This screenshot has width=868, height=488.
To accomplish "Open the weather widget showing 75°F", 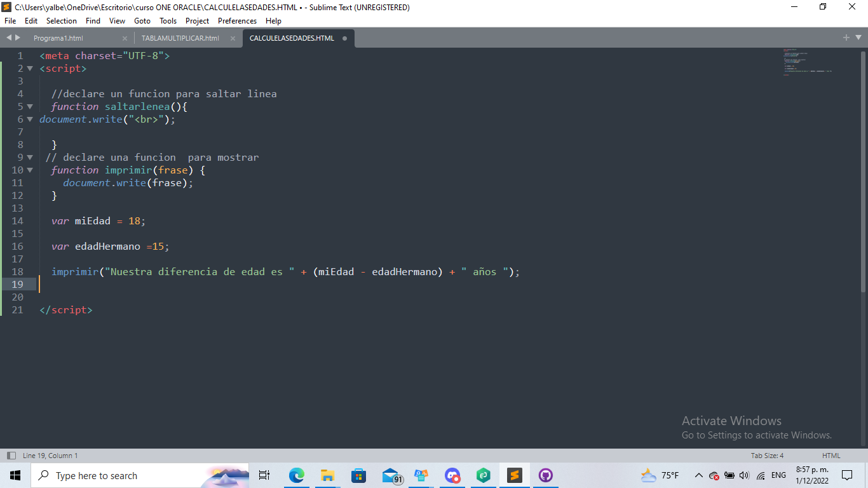I will (660, 475).
